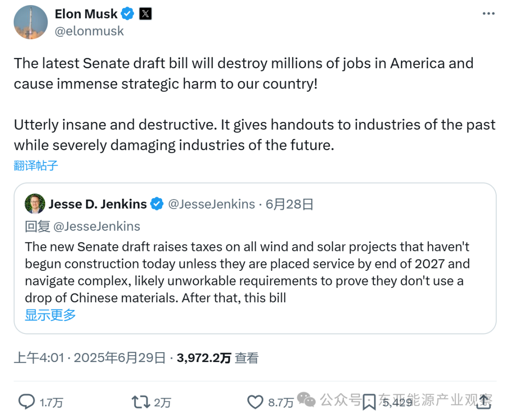Image resolution: width=509 pixels, height=420 pixels.
Task: Open the Jesse D. Jenkins name link
Action: click(98, 204)
